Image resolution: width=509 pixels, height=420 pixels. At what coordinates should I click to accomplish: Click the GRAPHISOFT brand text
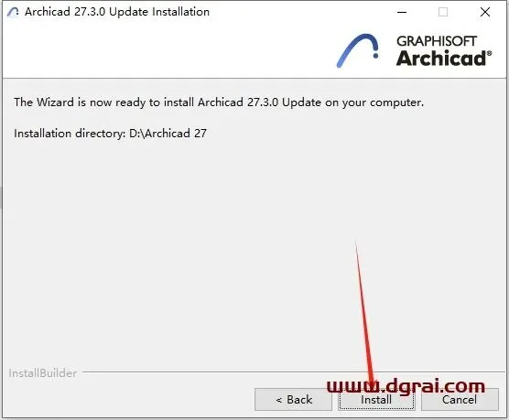(437, 41)
